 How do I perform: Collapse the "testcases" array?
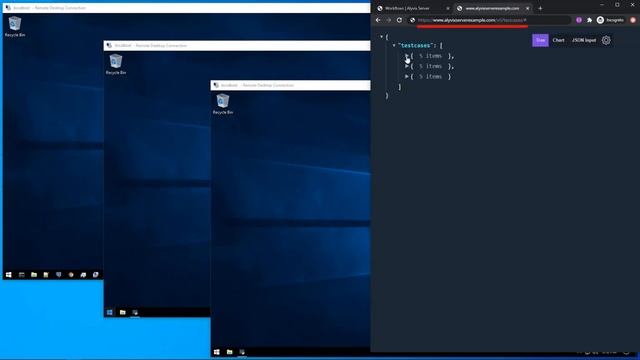click(x=394, y=45)
